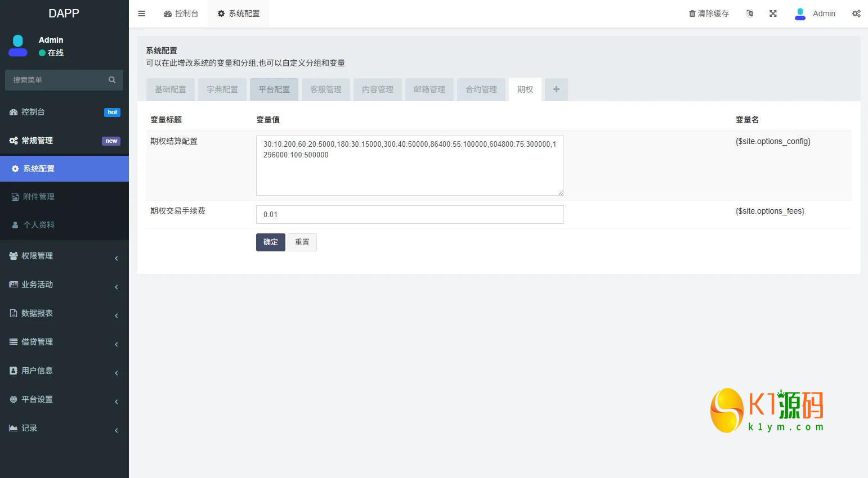Click the {$site.options_config} variable name
868x478 pixels.
click(773, 141)
